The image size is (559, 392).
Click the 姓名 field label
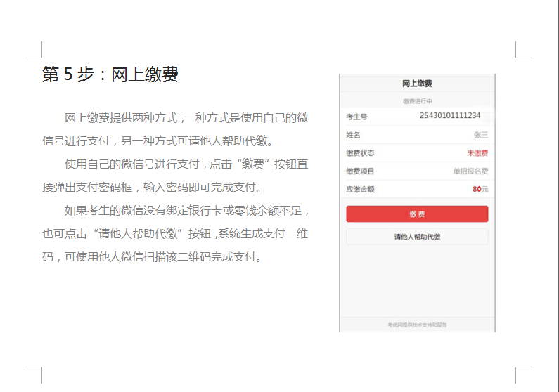pos(353,135)
